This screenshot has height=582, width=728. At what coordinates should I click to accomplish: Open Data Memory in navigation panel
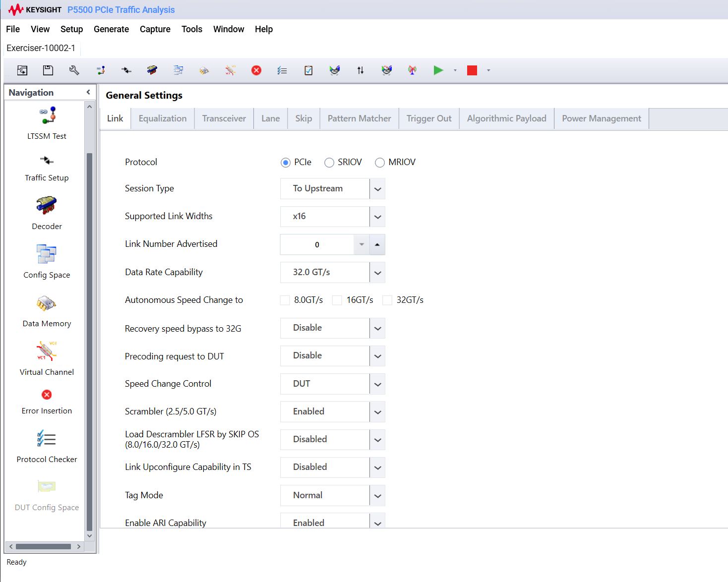pos(47,311)
